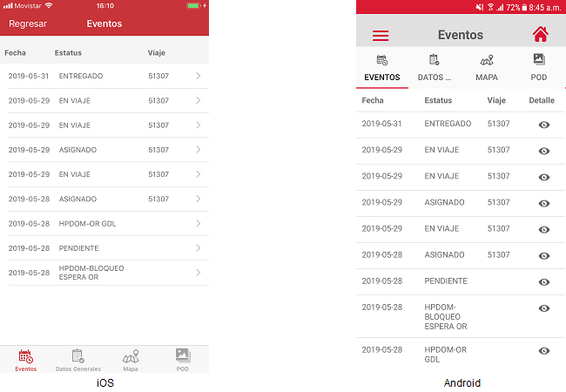Open Datos Generales in iOS bottom bar
Image resolution: width=566 pixels, height=392 pixels.
click(77, 357)
